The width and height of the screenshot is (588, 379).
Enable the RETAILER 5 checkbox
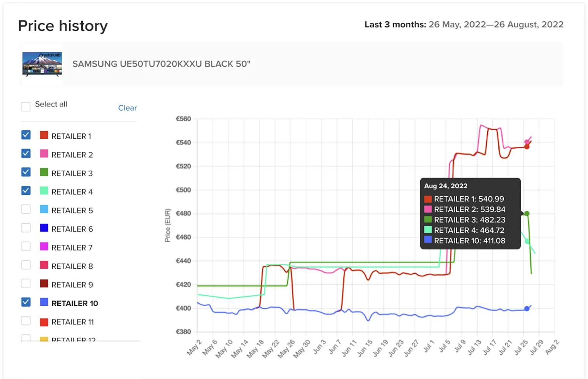click(x=25, y=209)
